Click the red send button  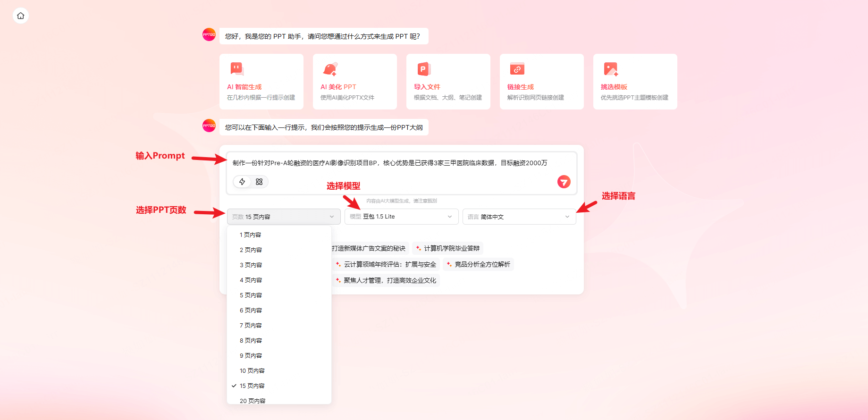click(x=564, y=182)
